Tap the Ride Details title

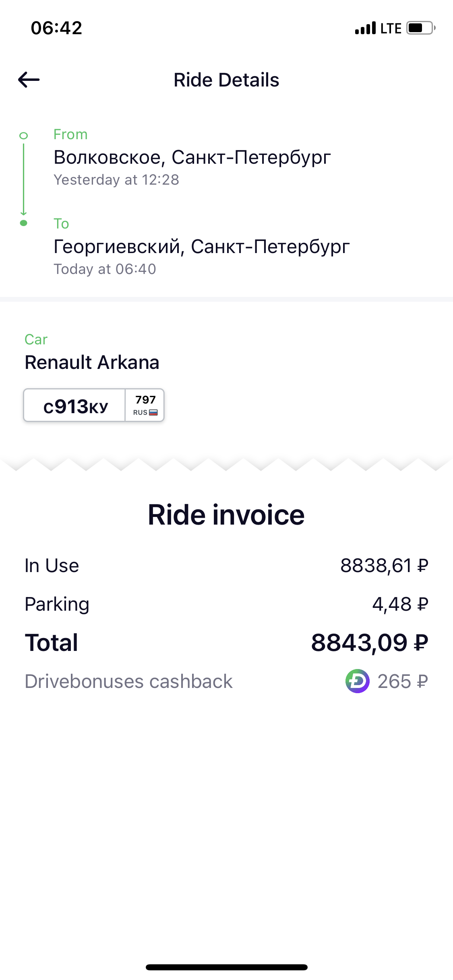pyautogui.click(x=226, y=80)
